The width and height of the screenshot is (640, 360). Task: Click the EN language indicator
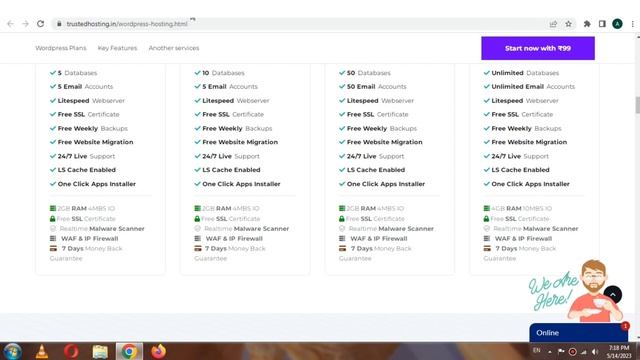click(x=537, y=351)
